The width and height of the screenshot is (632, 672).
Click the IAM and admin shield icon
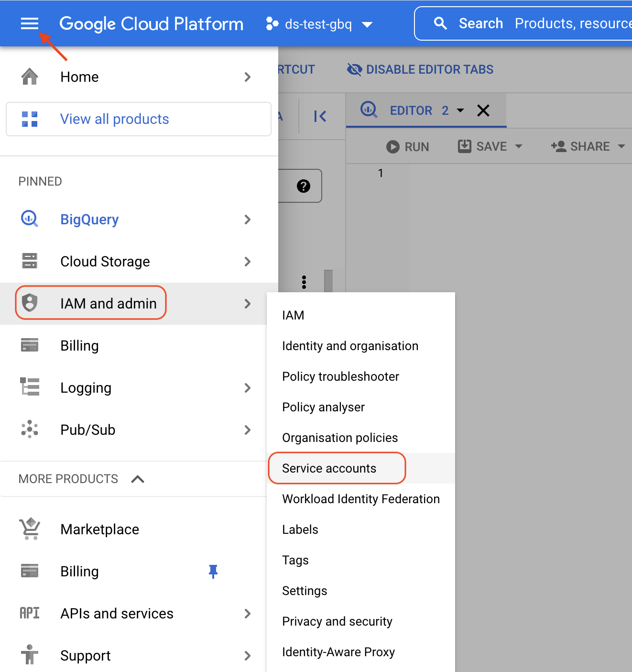point(30,303)
